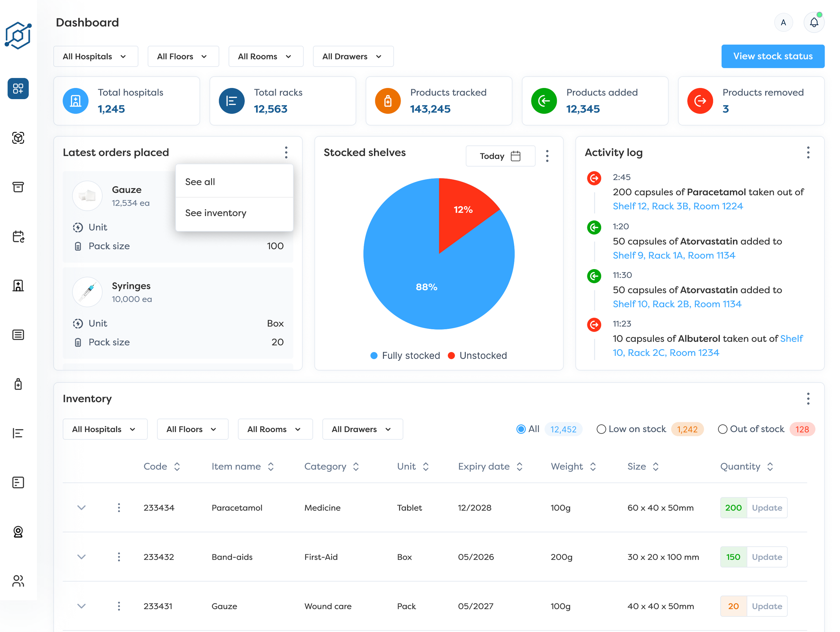Screen dimensions: 840x632
Task: Choose See inventory from the popup menu
Action: (x=215, y=213)
